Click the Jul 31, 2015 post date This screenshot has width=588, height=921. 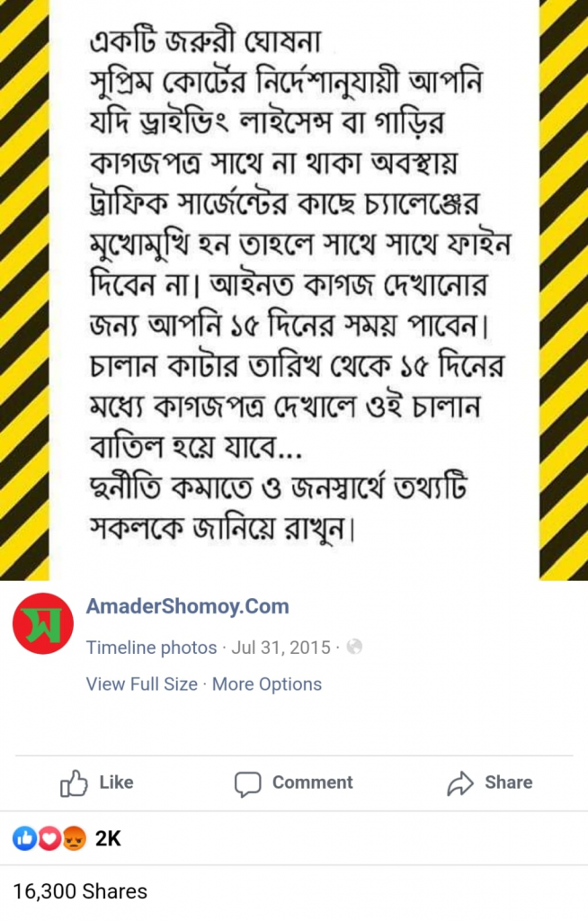[281, 648]
